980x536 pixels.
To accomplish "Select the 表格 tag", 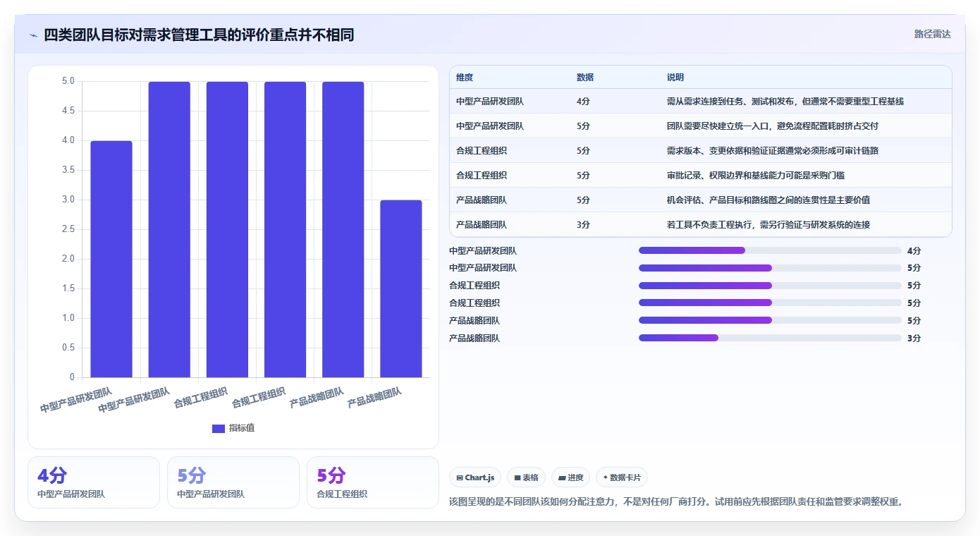I will coord(526,477).
